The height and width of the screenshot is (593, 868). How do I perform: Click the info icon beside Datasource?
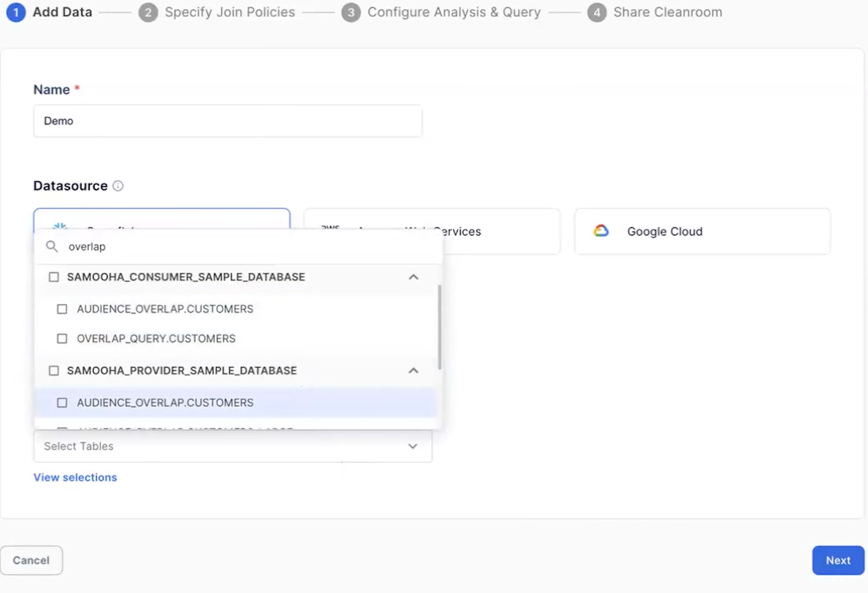pos(117,185)
